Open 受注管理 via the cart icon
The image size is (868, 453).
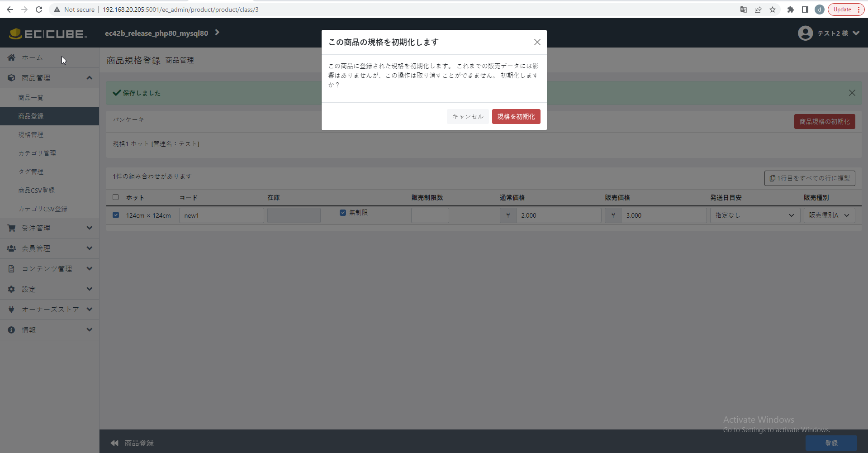[x=11, y=228]
